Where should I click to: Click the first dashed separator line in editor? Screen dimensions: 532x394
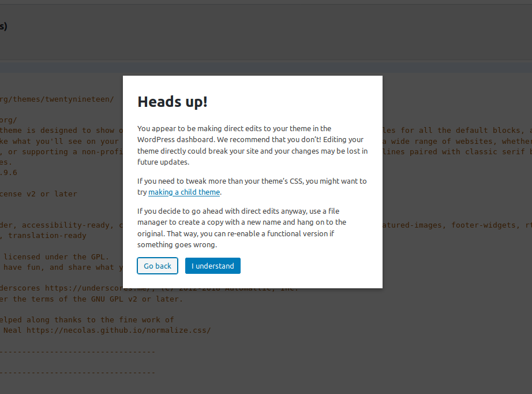pos(78,352)
